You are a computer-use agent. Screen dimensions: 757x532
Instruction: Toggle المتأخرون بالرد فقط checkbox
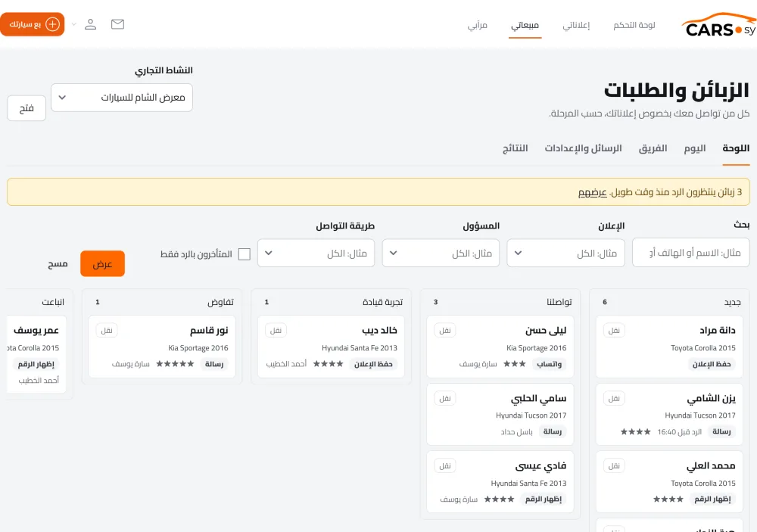click(245, 254)
